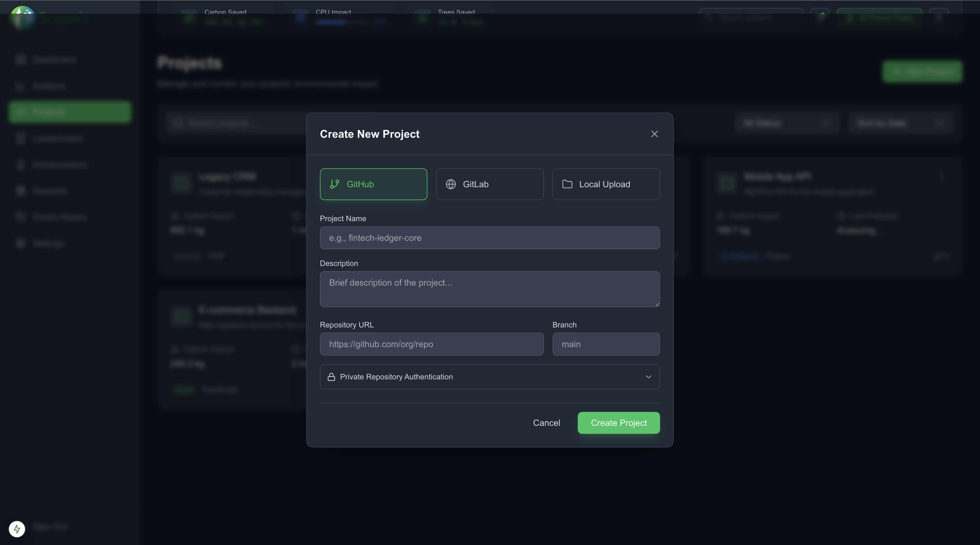Expand the Private Repository Authentication chevron
This screenshot has width=980, height=545.
point(648,377)
